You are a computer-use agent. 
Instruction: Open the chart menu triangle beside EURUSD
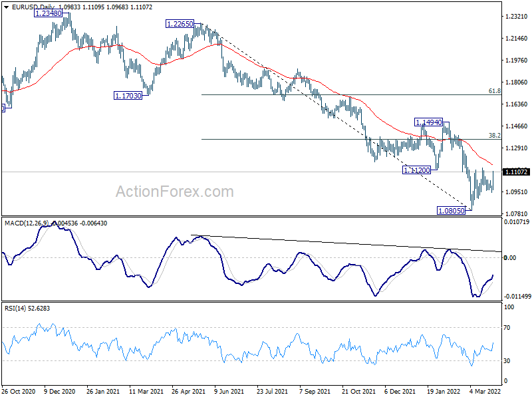point(6,7)
